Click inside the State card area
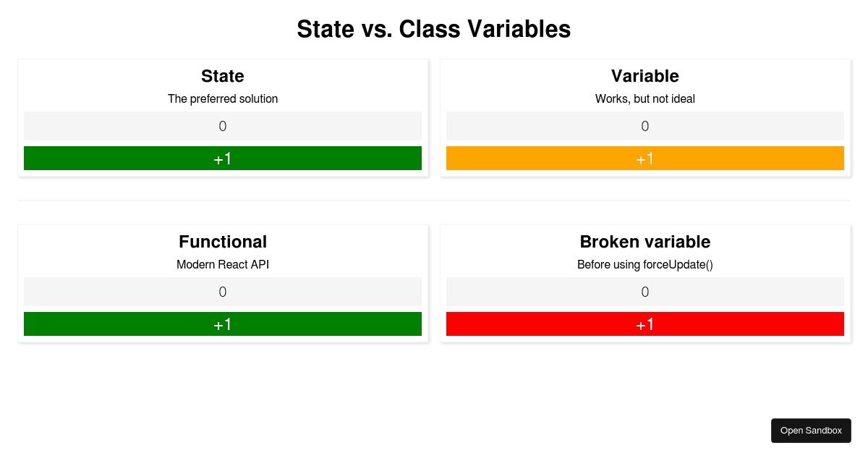 (x=223, y=116)
